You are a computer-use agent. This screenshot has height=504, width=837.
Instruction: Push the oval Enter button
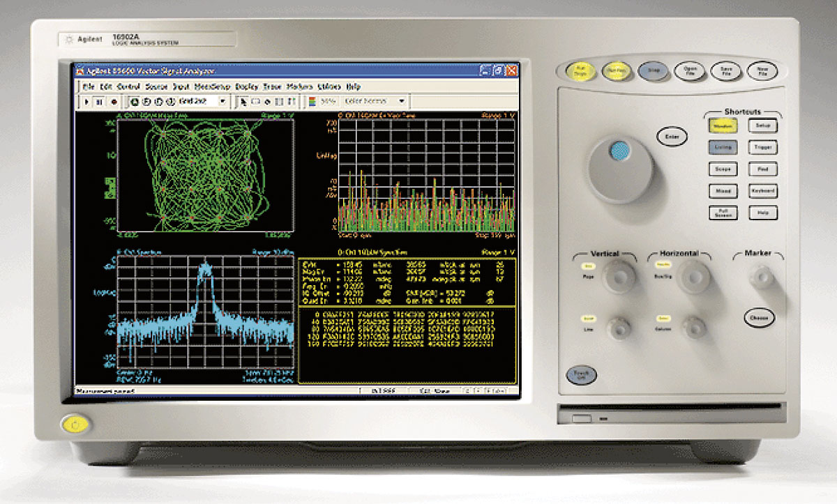pos(672,137)
